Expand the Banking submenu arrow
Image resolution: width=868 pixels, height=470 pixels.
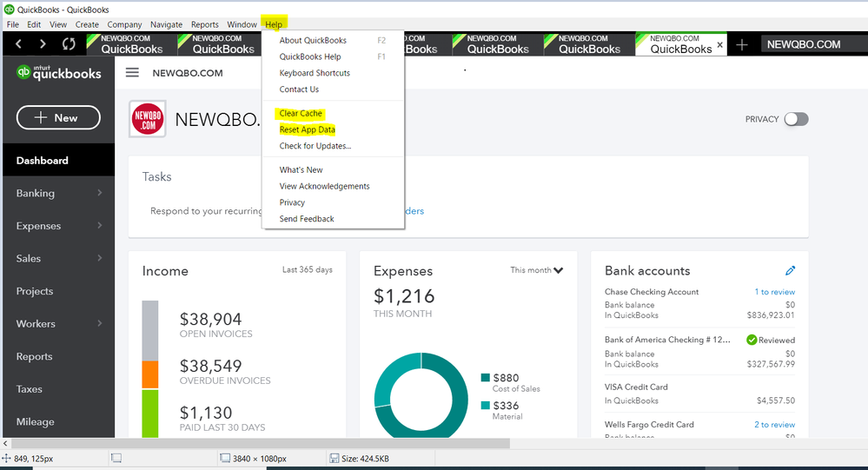[x=100, y=193]
